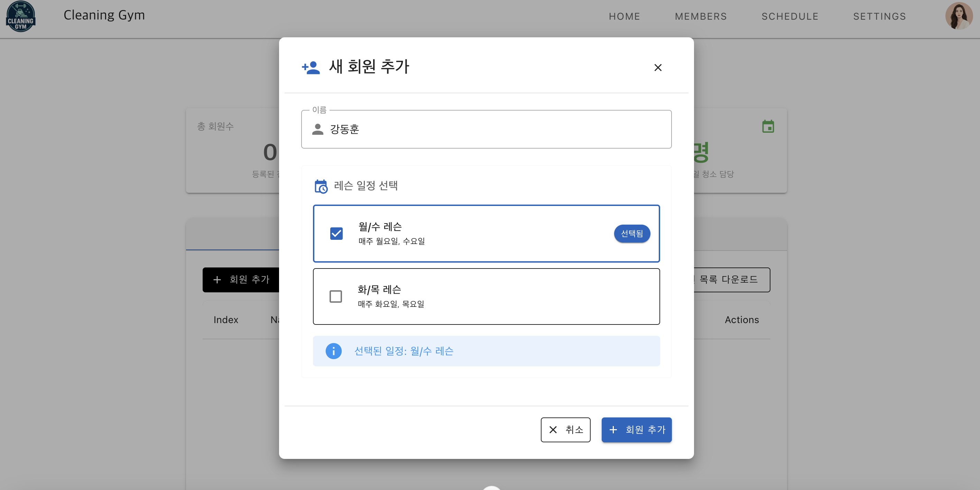Click the blue info icon in selected schedule banner
This screenshot has height=490, width=980.
click(333, 351)
